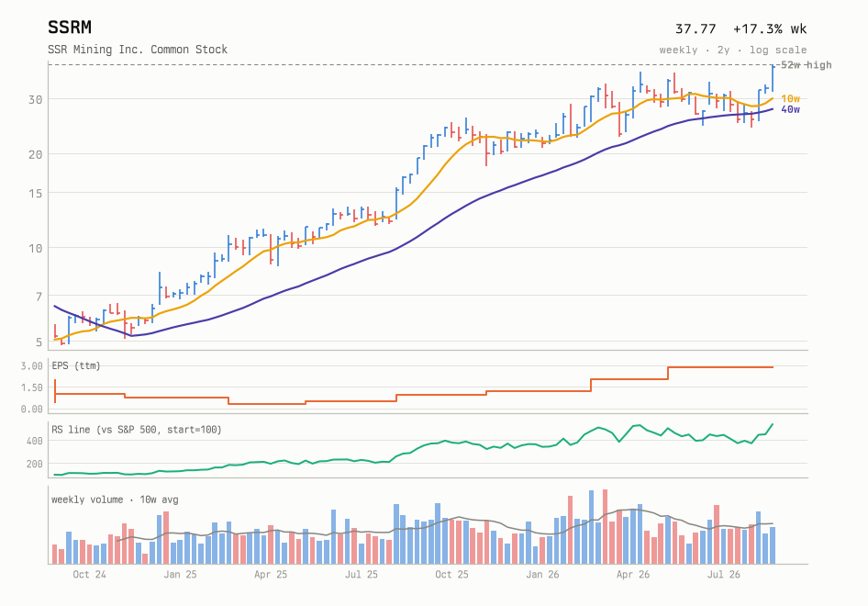The width and height of the screenshot is (868, 606).
Task: Click the EPS axis value 3.00
Action: 31,366
